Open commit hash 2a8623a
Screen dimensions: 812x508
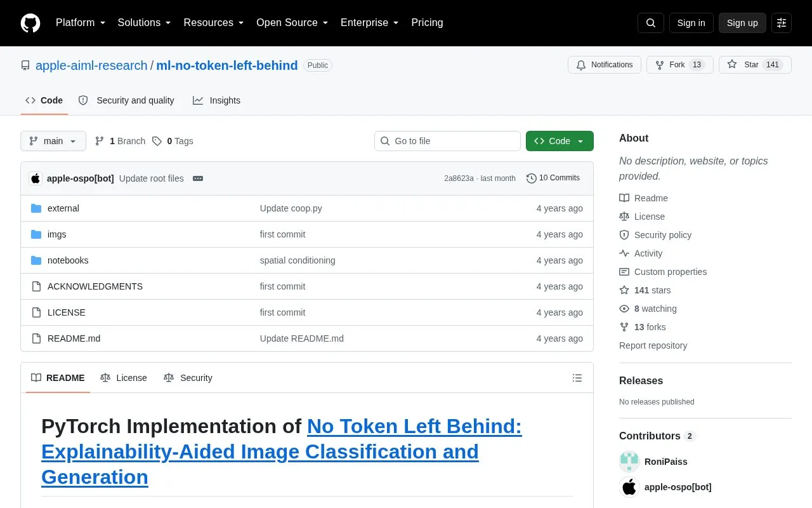(x=459, y=178)
